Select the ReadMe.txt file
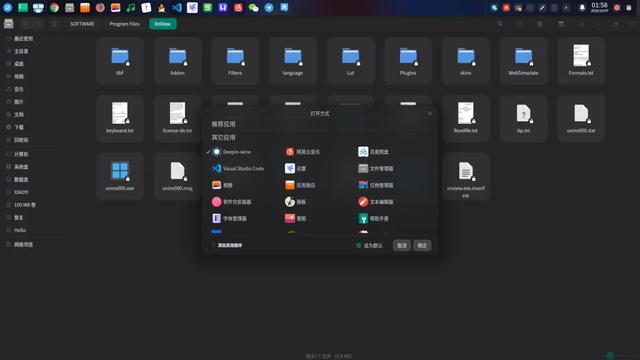 click(x=466, y=119)
